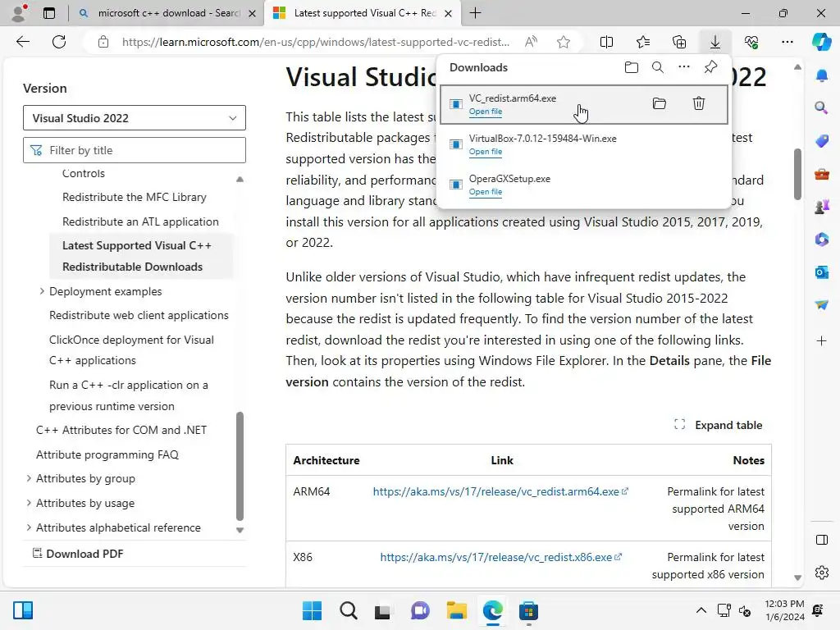This screenshot has height=630, width=840.
Task: Open the downloads folder icon
Action: click(x=631, y=67)
